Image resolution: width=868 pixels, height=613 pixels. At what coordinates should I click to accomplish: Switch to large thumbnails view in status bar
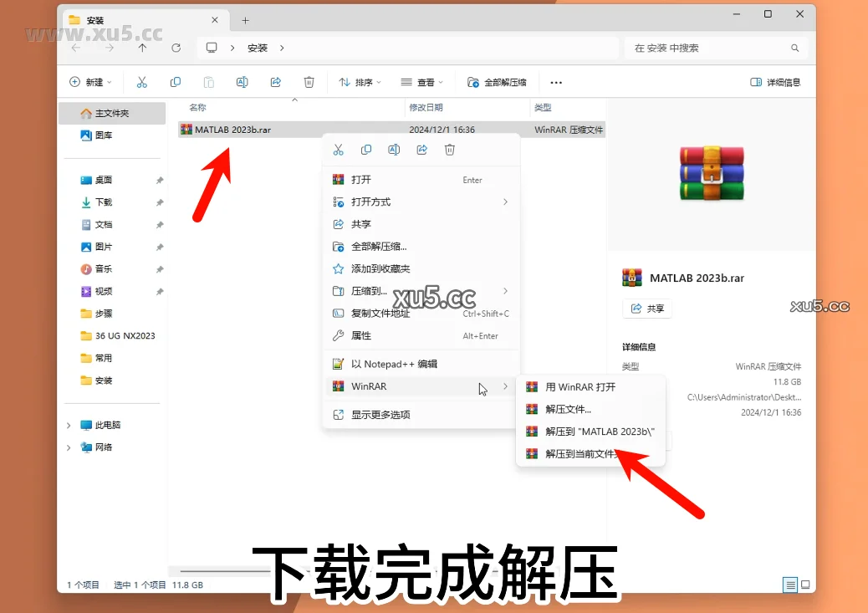pyautogui.click(x=805, y=585)
